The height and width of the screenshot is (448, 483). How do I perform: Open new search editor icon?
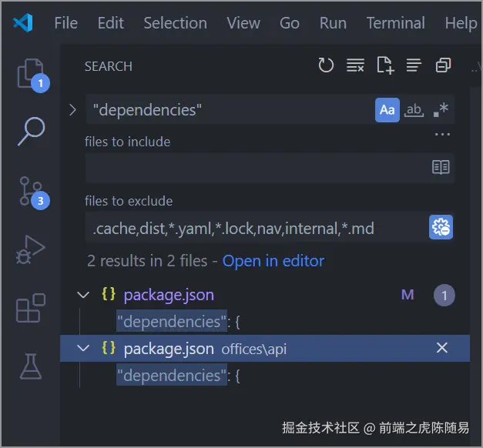point(384,65)
